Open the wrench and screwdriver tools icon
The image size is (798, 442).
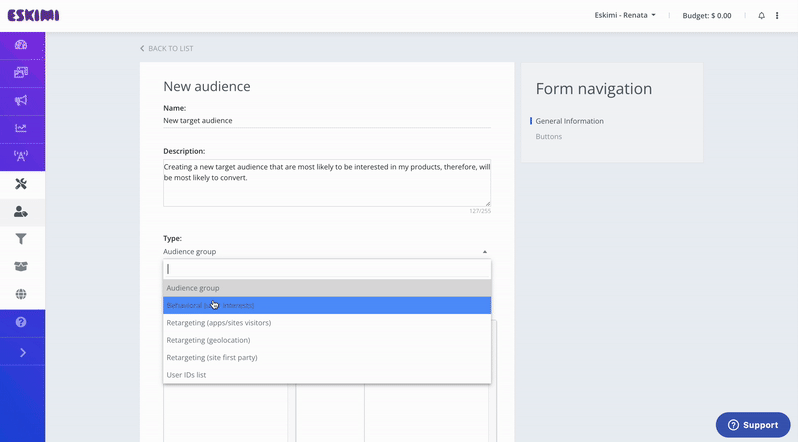pyautogui.click(x=21, y=184)
